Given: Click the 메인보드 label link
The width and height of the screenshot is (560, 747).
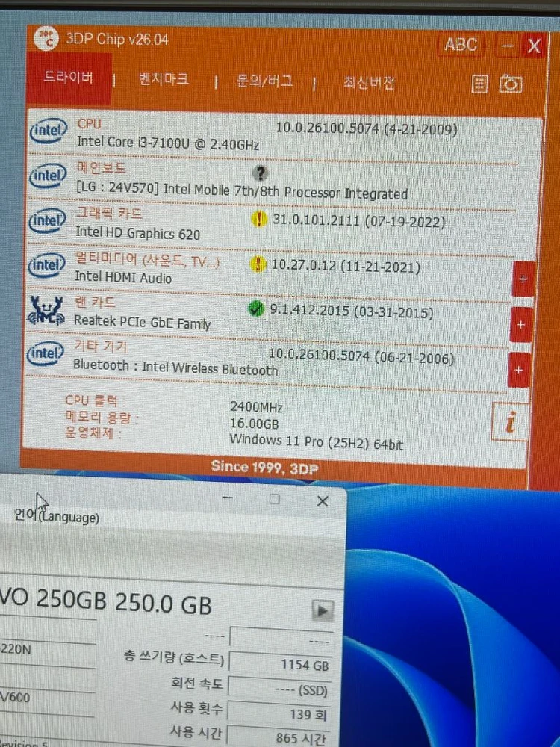Looking at the screenshot, I should (x=102, y=167).
